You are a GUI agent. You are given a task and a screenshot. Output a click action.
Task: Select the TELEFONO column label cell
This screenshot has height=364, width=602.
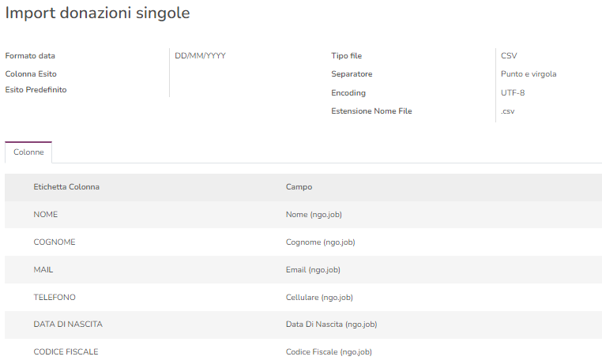(x=55, y=297)
